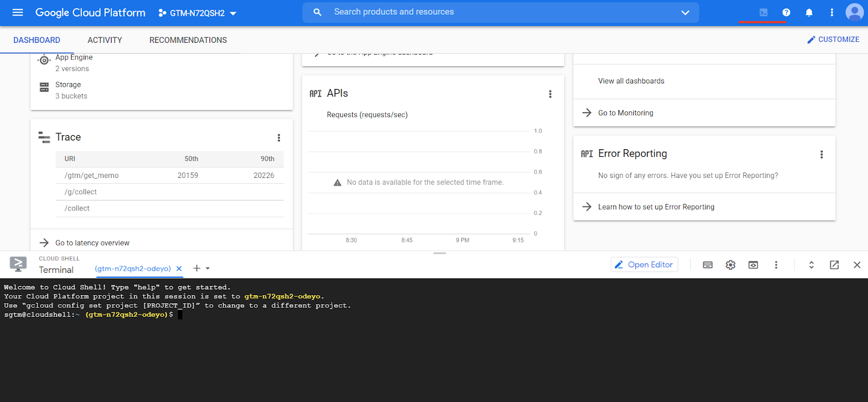
Task: Click the Open Editor button
Action: pos(644,265)
